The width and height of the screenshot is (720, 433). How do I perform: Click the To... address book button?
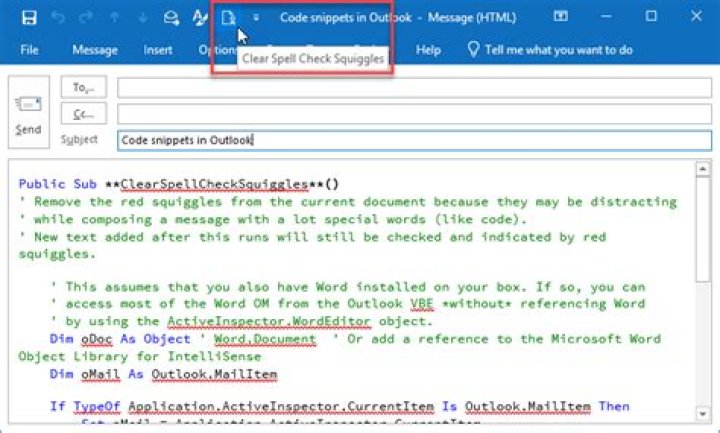coord(84,87)
